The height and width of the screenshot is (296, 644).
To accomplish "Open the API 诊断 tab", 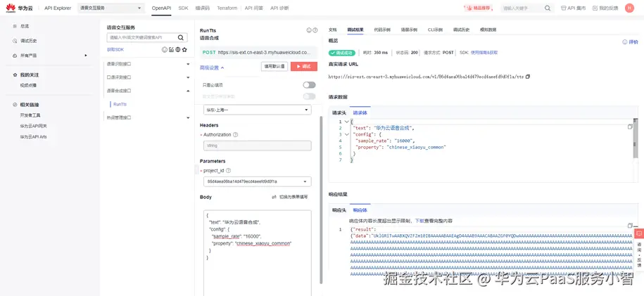I will [x=279, y=8].
